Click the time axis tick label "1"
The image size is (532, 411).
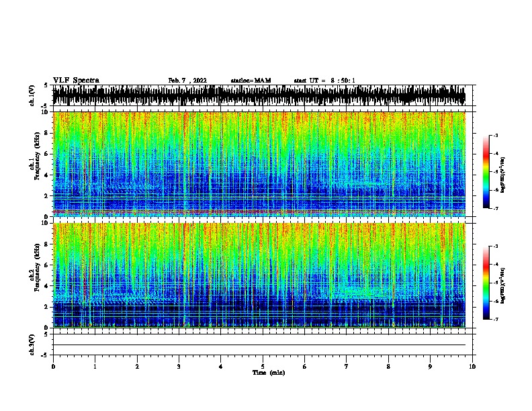pyautogui.click(x=95, y=367)
